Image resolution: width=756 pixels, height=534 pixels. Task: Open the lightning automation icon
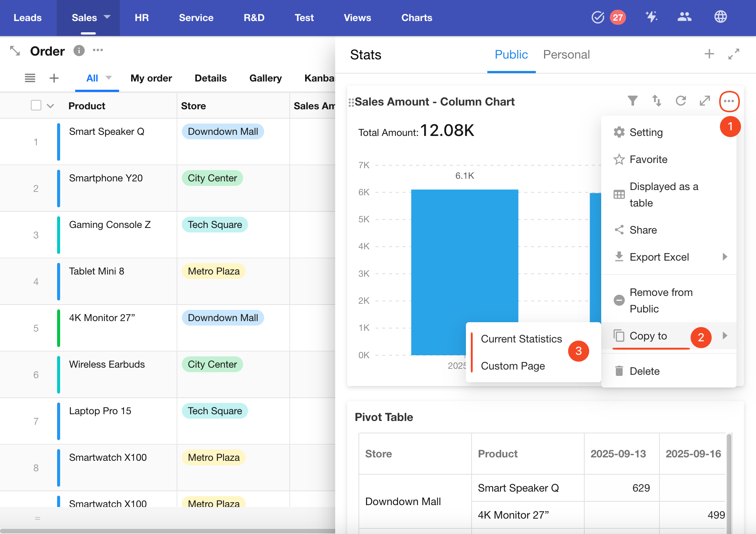(x=652, y=17)
